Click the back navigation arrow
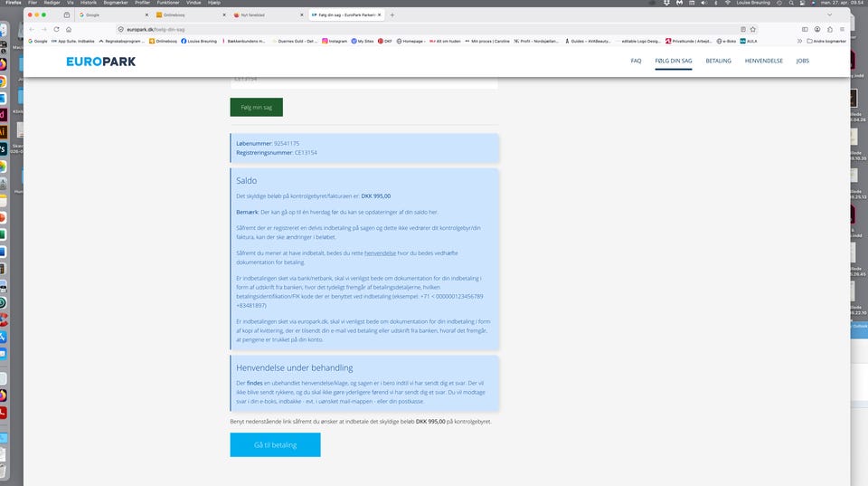Screen dimensions: 868x486 click(x=32, y=29)
